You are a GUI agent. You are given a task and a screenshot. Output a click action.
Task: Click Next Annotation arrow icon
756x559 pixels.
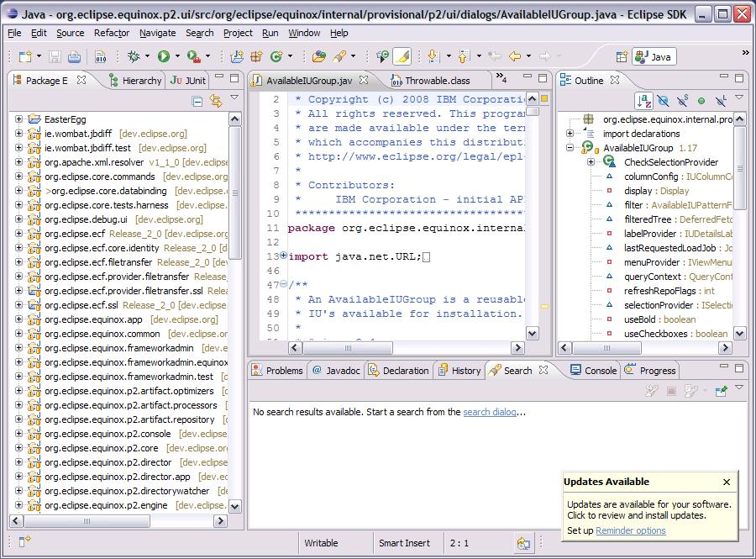(433, 56)
